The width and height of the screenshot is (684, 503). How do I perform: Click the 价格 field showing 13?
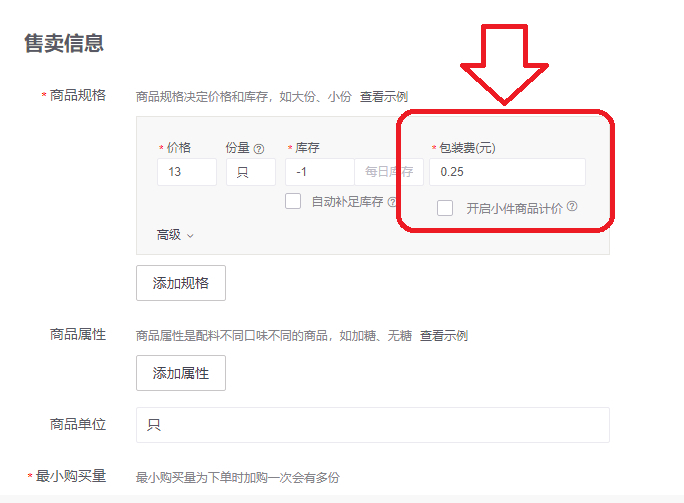coord(187,172)
